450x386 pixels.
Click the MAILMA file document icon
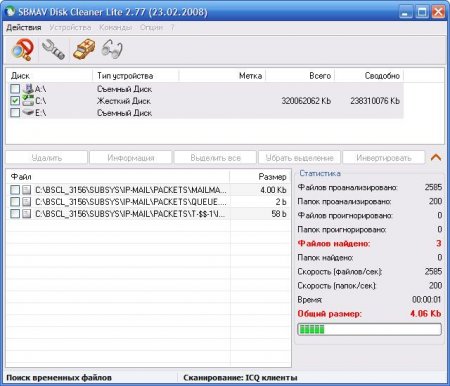[x=26, y=190]
